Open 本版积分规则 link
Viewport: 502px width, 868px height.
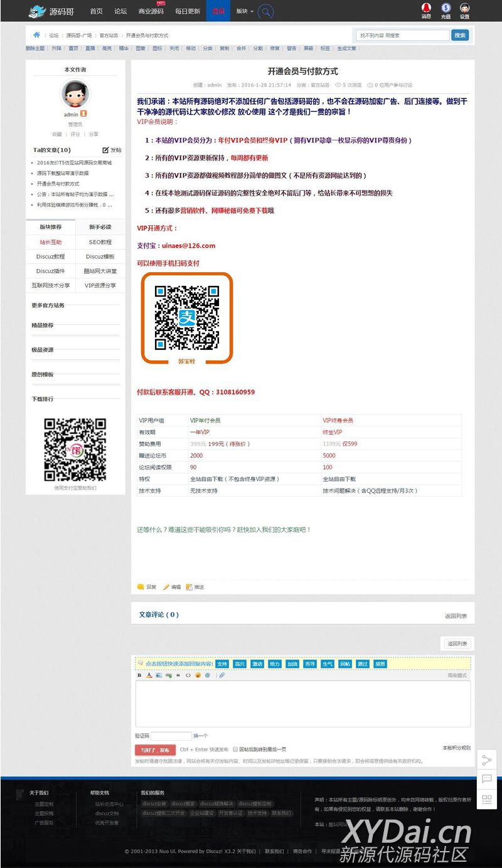pyautogui.click(x=456, y=748)
